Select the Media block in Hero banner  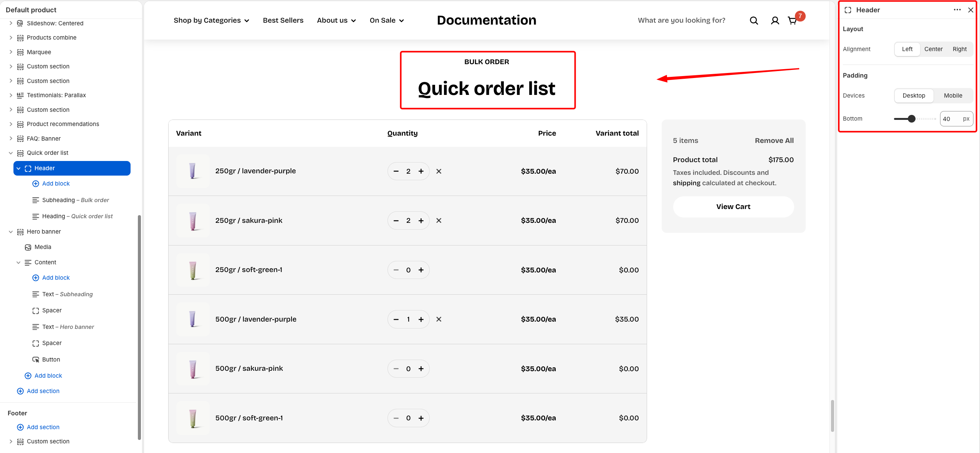[x=42, y=247]
